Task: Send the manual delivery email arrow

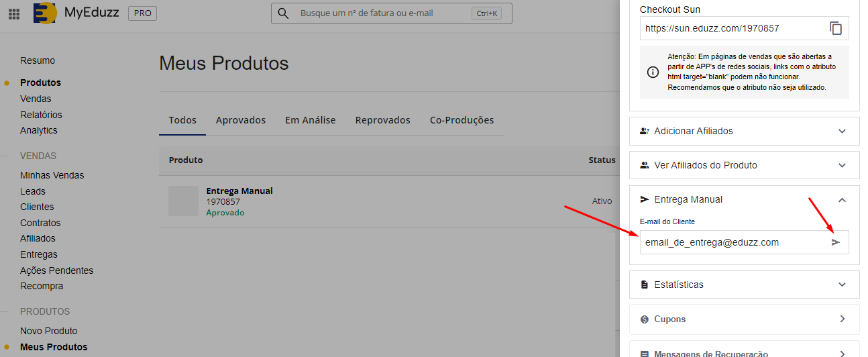Action: coord(835,242)
